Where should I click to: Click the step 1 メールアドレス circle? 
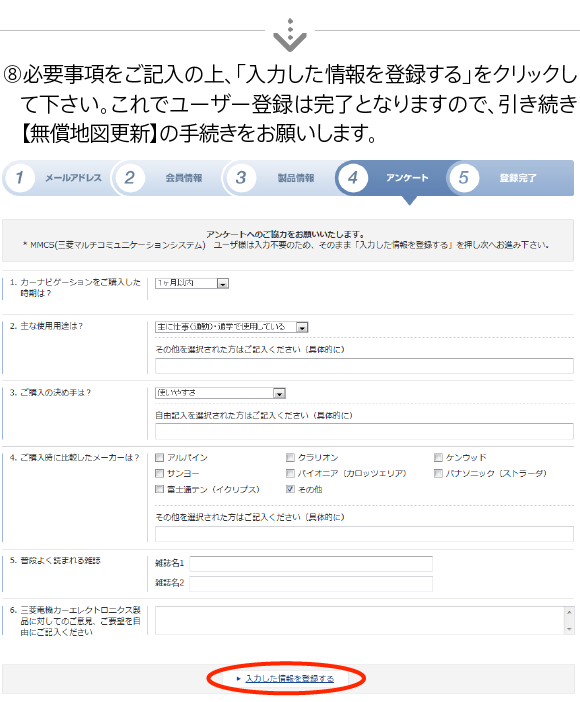(20, 178)
